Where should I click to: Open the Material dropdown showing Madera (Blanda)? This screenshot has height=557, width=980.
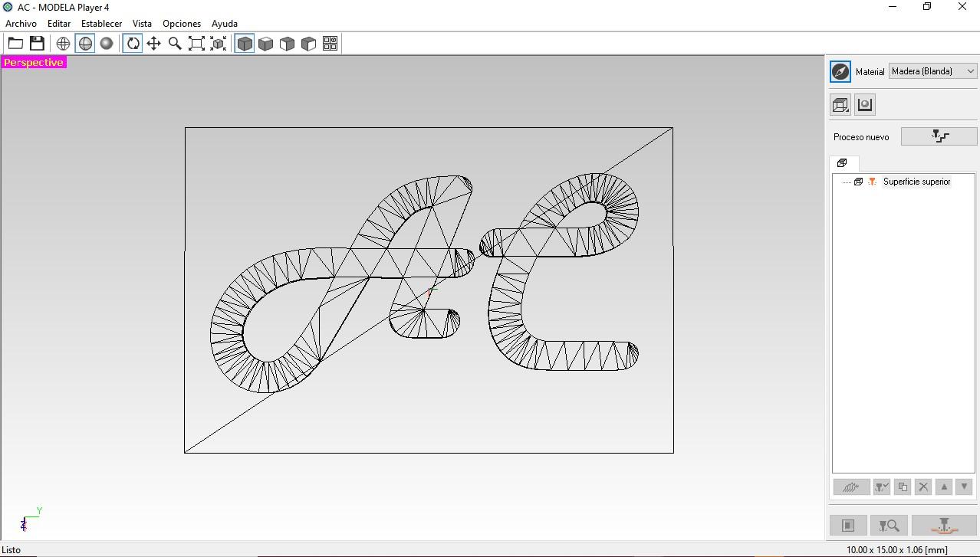pyautogui.click(x=932, y=71)
